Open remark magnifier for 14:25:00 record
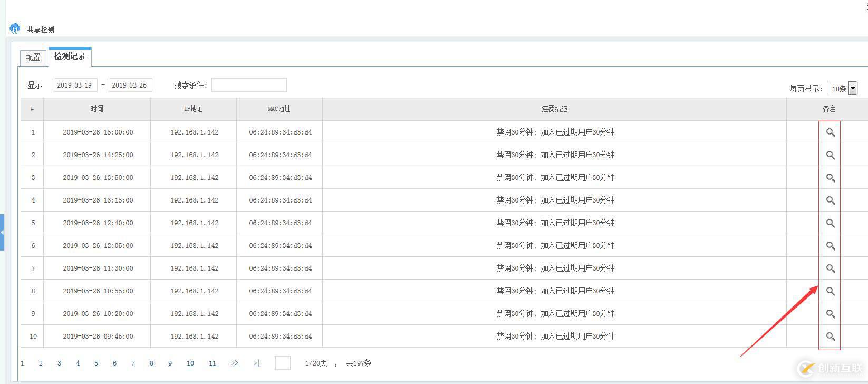The height and width of the screenshot is (384, 868). pyautogui.click(x=830, y=155)
